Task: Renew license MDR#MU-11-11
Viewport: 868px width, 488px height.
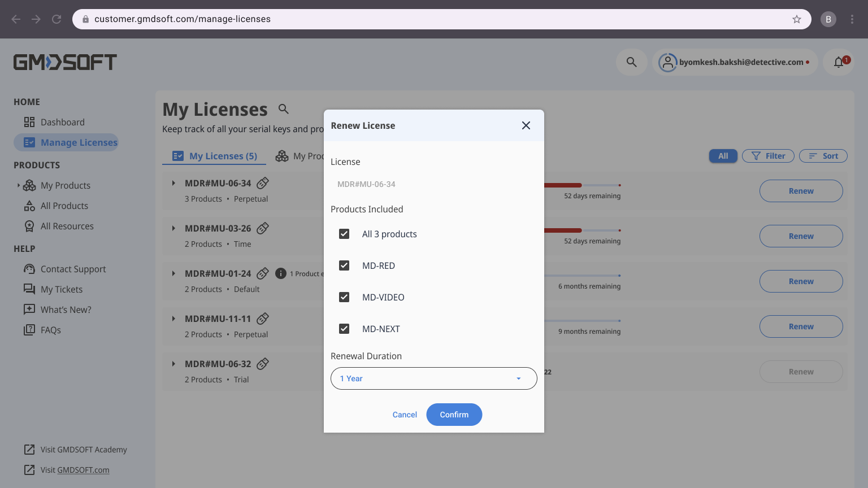Action: click(x=801, y=326)
